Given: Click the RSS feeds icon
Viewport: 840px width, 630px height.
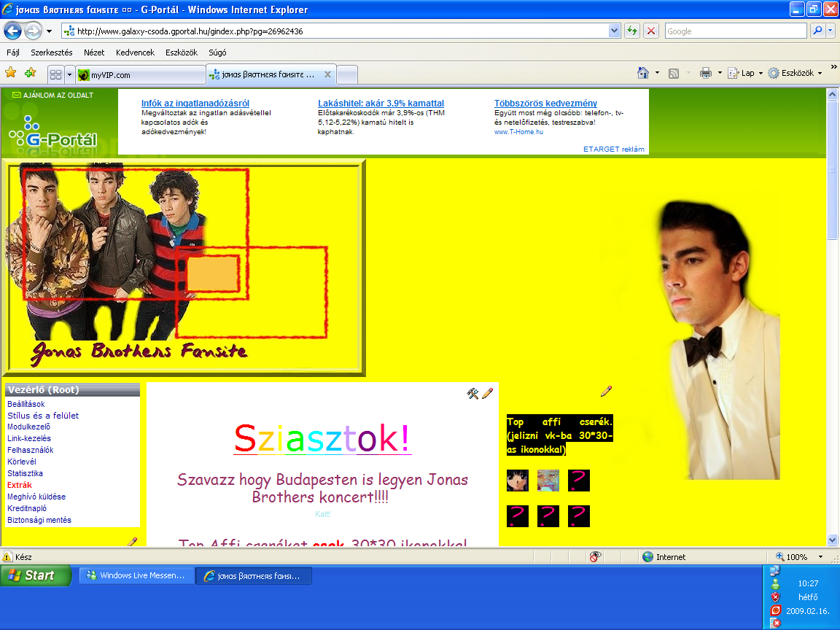Looking at the screenshot, I should (x=674, y=74).
